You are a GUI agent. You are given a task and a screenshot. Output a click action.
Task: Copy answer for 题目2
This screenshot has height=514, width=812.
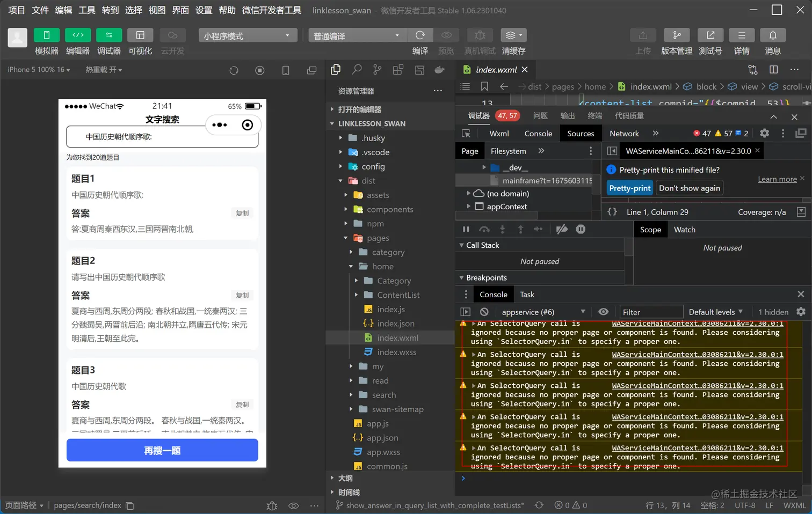(242, 295)
